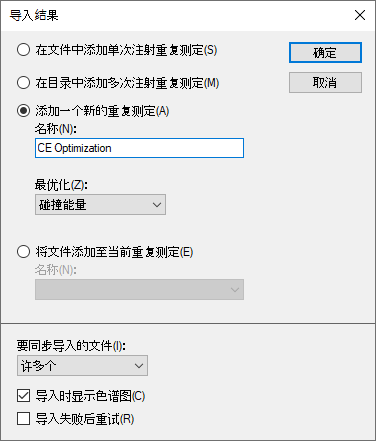Click the 导入时显示色谱图 label text
Viewport: 376px width, 441px height.
(90, 396)
